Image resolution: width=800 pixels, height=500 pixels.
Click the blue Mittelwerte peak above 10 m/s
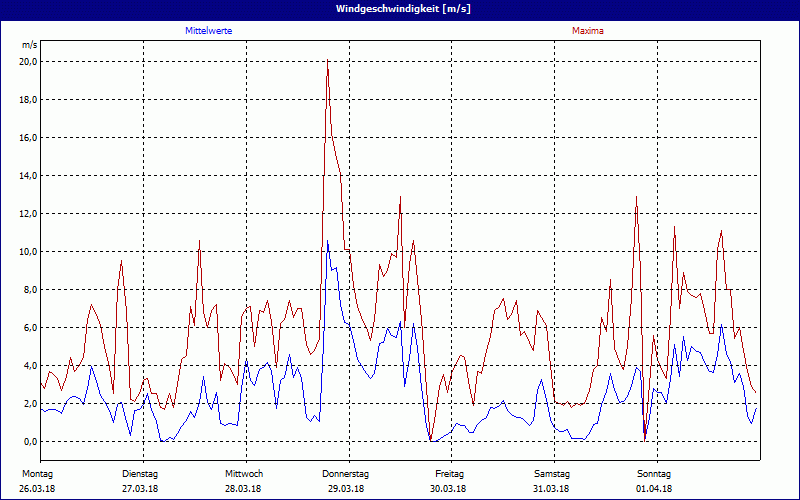click(x=328, y=241)
